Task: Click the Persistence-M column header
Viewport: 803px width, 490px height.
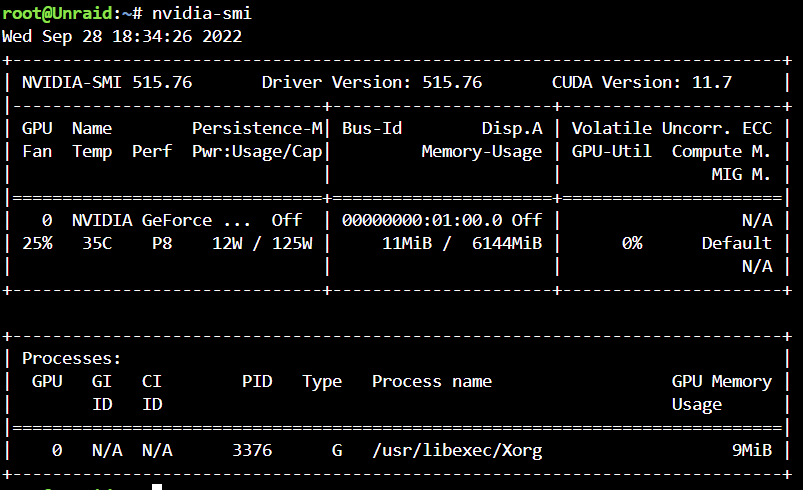Action: point(258,128)
